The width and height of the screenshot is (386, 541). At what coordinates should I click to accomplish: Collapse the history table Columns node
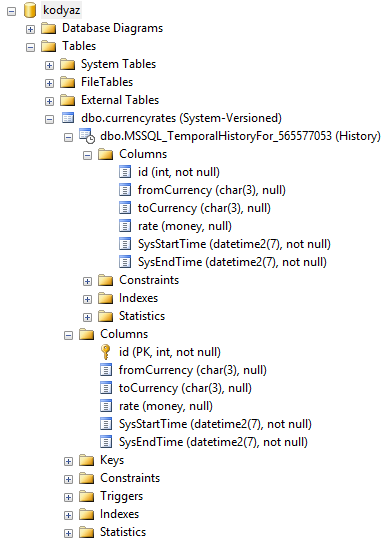tap(87, 155)
